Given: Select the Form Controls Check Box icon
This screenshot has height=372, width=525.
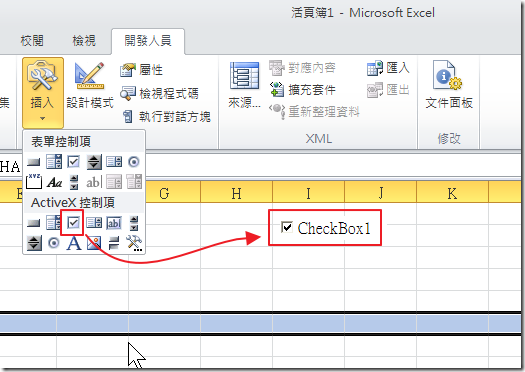Looking at the screenshot, I should tap(73, 162).
